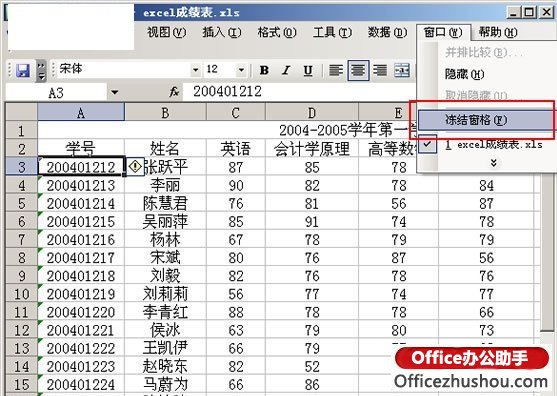The width and height of the screenshot is (557, 396).
Task: Open the font size dropdown
Action: click(x=242, y=70)
